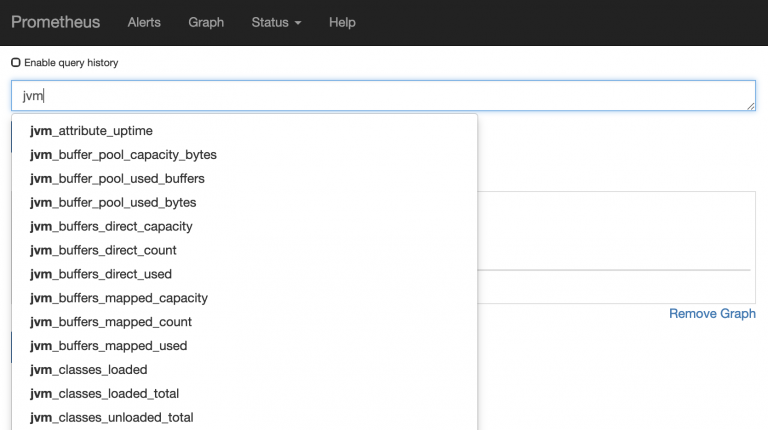The image size is (768, 430).
Task: Choose jvm_classes_unloaded_total suggestion
Action: click(112, 418)
